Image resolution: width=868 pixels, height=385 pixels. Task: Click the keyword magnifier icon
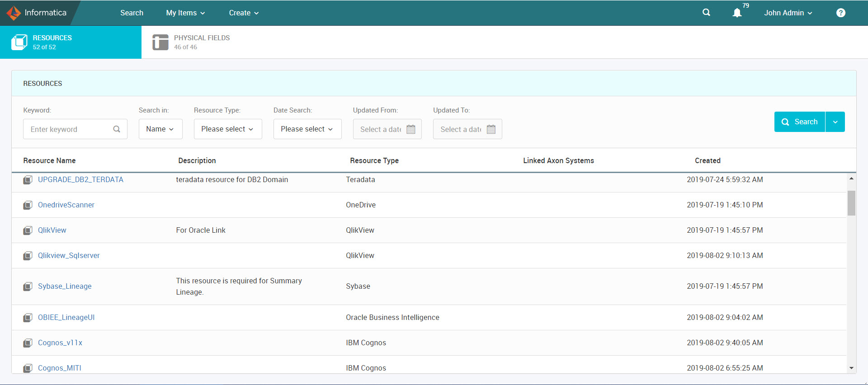(117, 129)
